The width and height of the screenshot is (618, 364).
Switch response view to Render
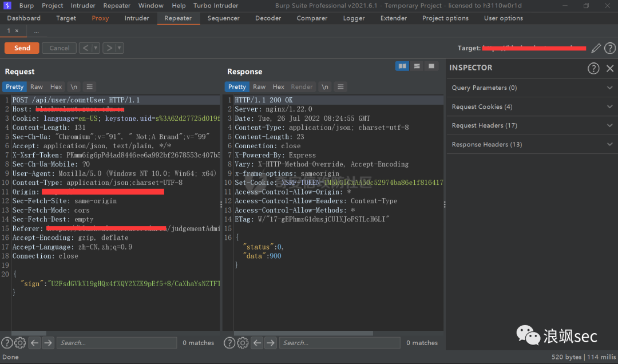coord(302,87)
